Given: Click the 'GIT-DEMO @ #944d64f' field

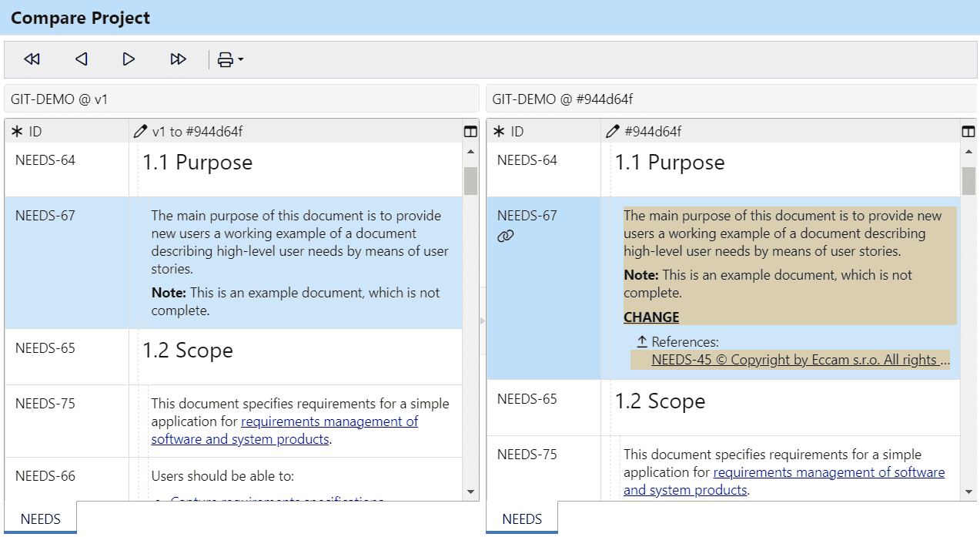Looking at the screenshot, I should tap(731, 99).
